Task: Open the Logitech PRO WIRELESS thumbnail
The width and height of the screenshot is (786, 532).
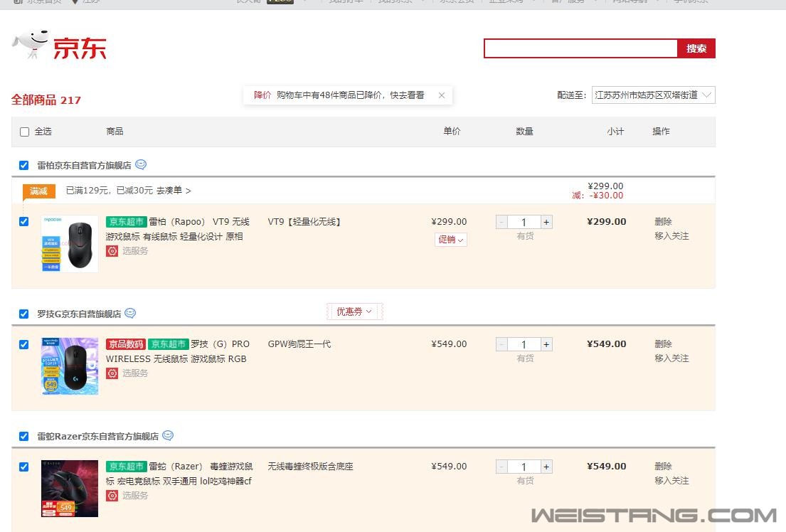Action: pyautogui.click(x=70, y=366)
